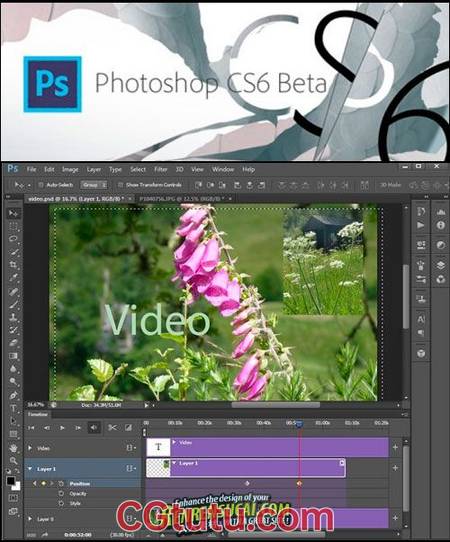450x542 pixels.
Task: Click the timeline playhead marker
Action: [299, 424]
